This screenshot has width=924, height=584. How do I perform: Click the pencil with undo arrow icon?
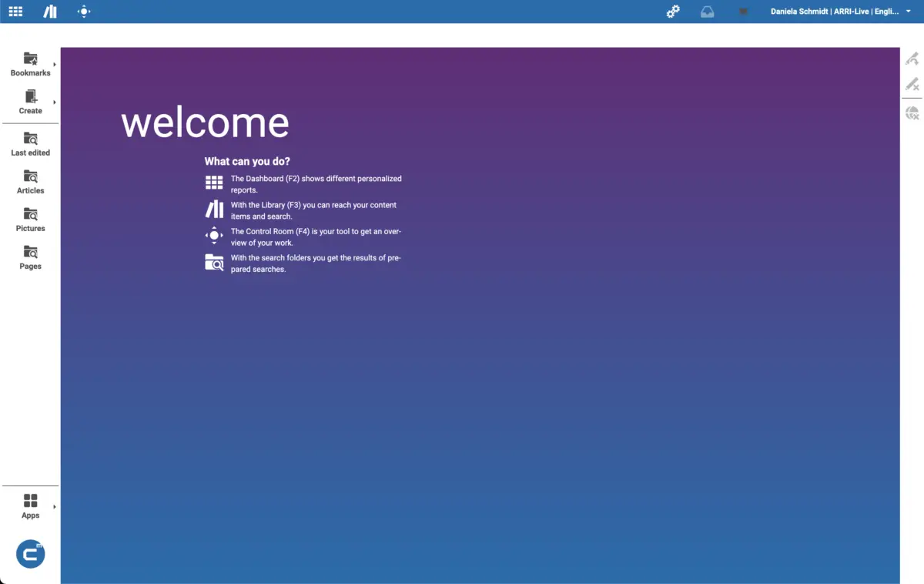pyautogui.click(x=912, y=59)
